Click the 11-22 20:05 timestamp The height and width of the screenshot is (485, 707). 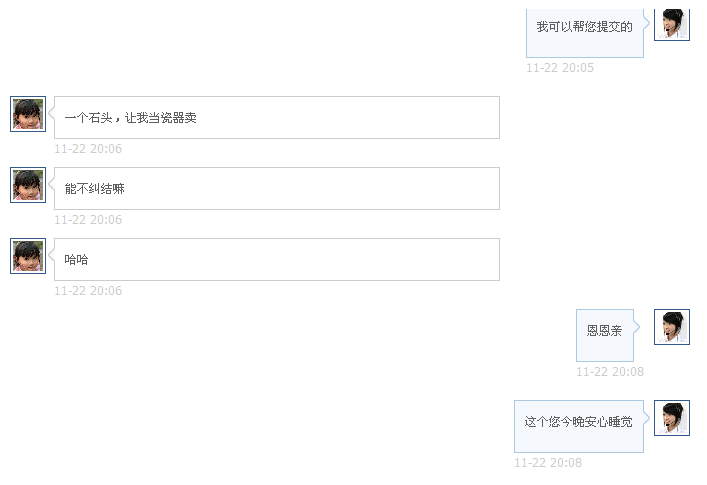(560, 68)
